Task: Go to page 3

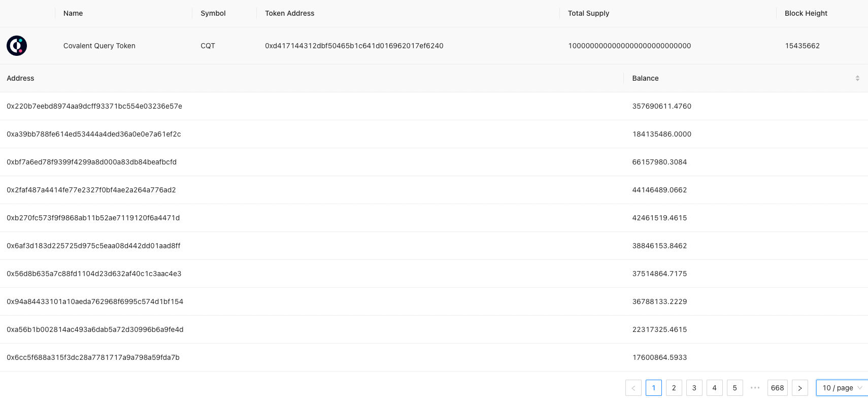Action: (x=694, y=388)
